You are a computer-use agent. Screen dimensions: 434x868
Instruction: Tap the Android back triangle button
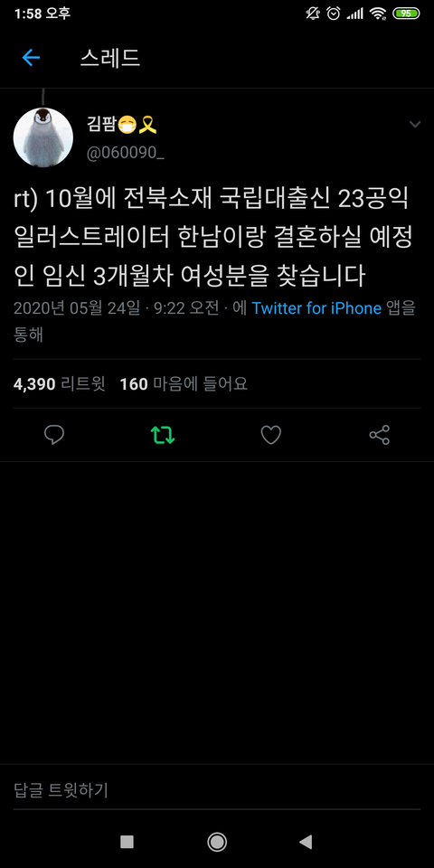click(306, 842)
